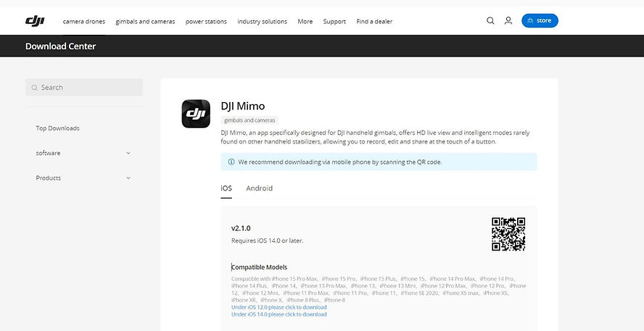644x331 pixels.
Task: Click the DJI Mimo app icon
Action: [196, 114]
